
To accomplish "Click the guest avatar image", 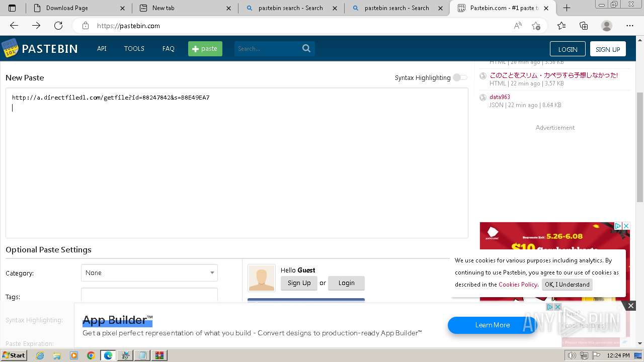I will pyautogui.click(x=262, y=278).
